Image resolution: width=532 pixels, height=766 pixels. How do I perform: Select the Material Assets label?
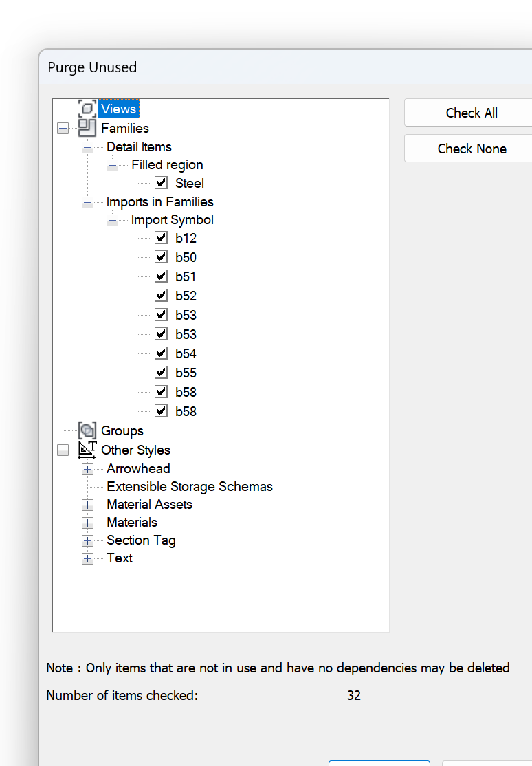click(x=149, y=504)
